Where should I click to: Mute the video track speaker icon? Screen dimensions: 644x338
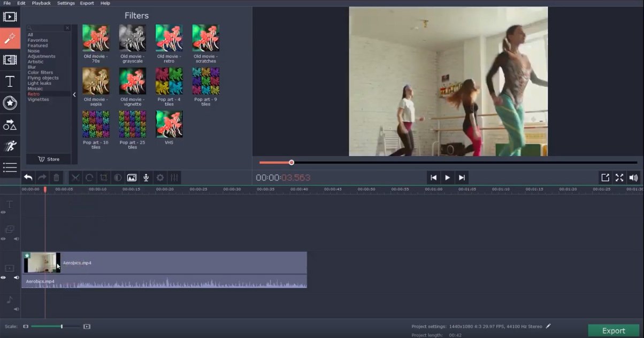17,277
